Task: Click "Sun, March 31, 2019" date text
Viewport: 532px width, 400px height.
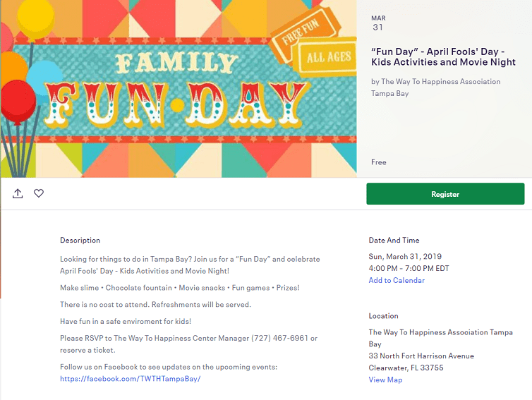Action: (x=405, y=257)
